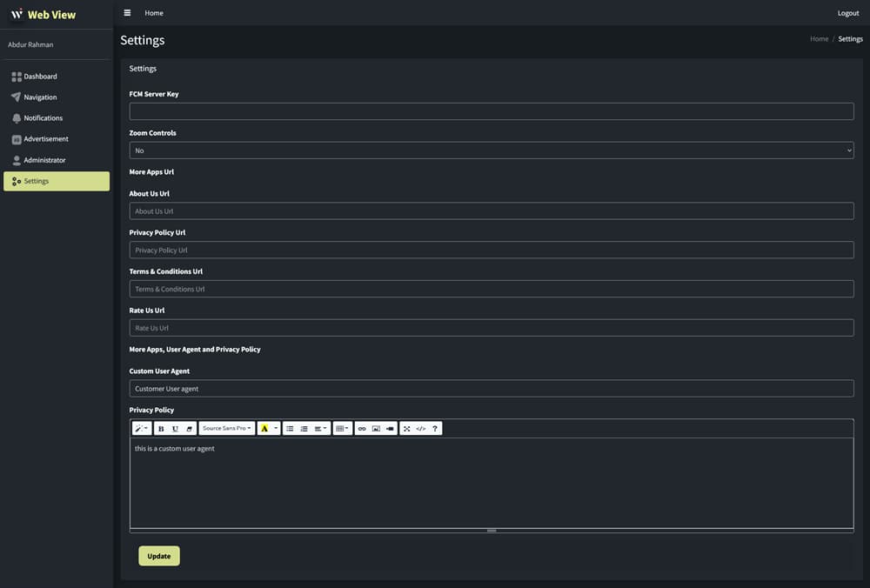Image resolution: width=870 pixels, height=588 pixels.
Task: Focus the FCM Server Key field
Action: tap(492, 111)
